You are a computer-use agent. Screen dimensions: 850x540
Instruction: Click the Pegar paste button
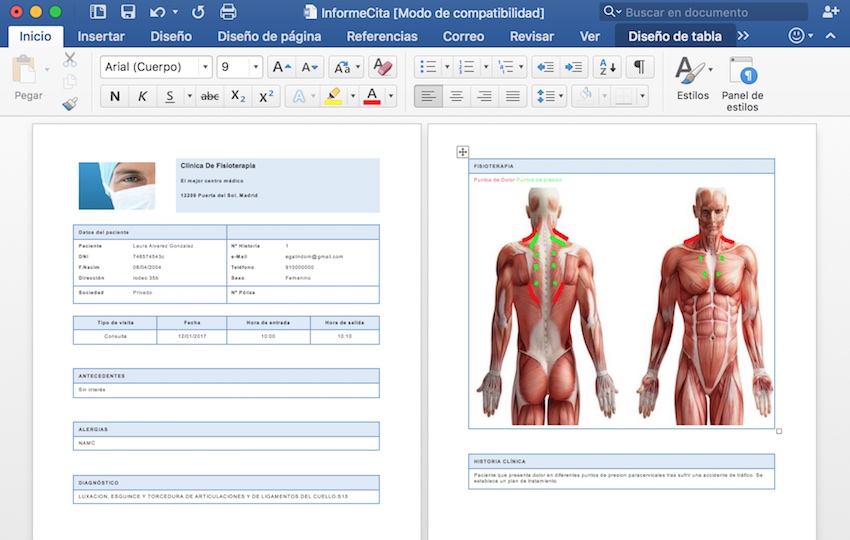(28, 80)
